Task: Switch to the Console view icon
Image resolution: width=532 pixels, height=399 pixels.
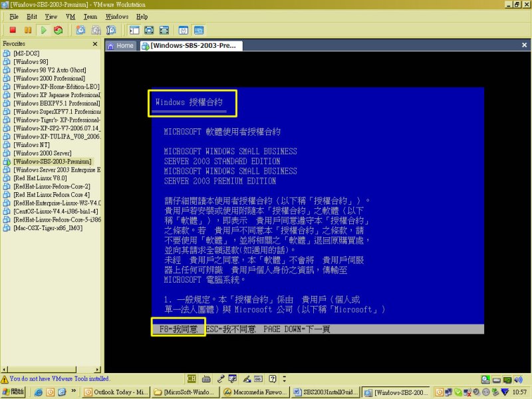Action: [199, 30]
